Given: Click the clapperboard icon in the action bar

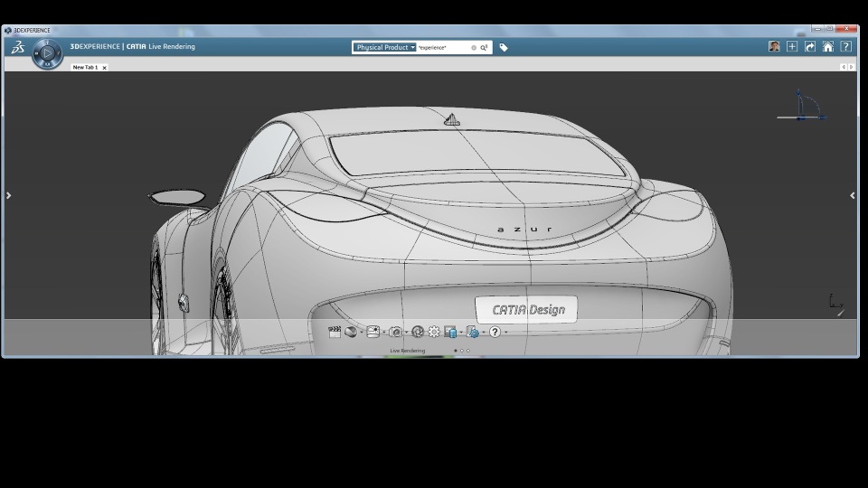Looking at the screenshot, I should tap(335, 332).
